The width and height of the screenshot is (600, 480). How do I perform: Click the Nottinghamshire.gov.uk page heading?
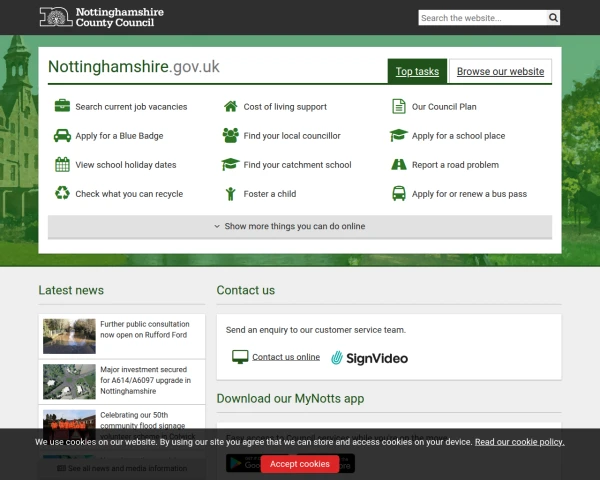tap(134, 67)
